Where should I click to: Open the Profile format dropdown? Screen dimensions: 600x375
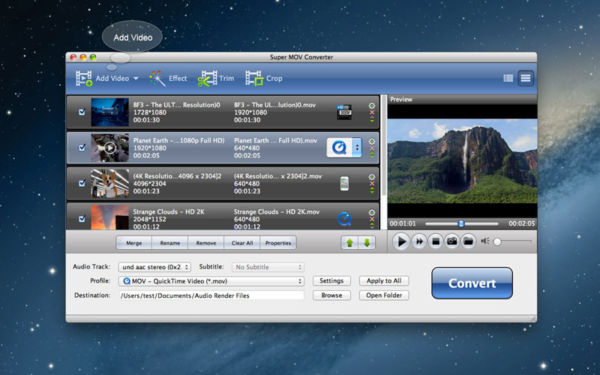pos(212,281)
